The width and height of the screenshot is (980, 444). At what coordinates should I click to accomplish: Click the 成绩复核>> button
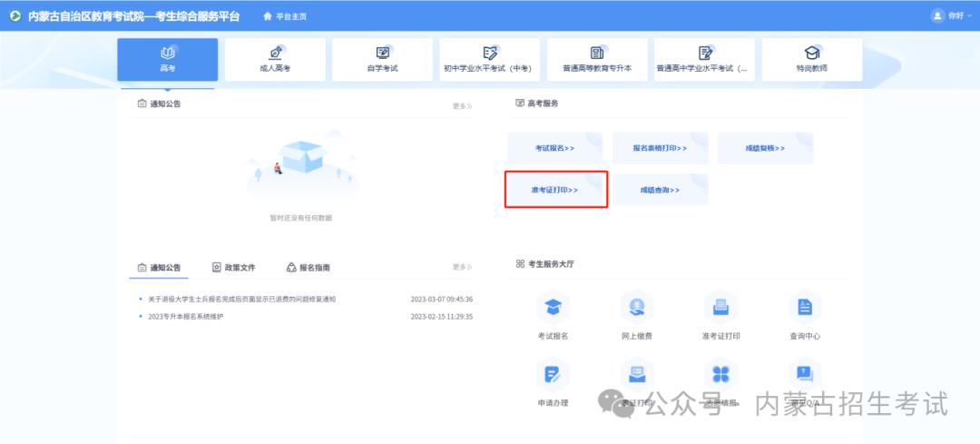[x=766, y=148]
